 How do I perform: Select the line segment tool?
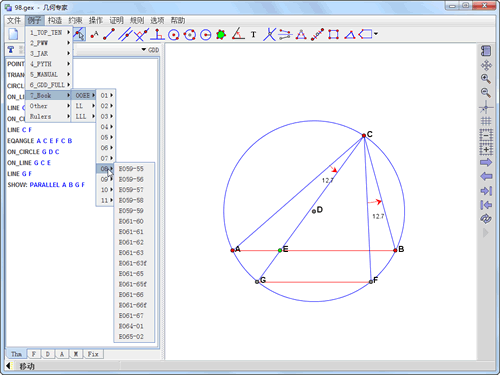(x=109, y=34)
